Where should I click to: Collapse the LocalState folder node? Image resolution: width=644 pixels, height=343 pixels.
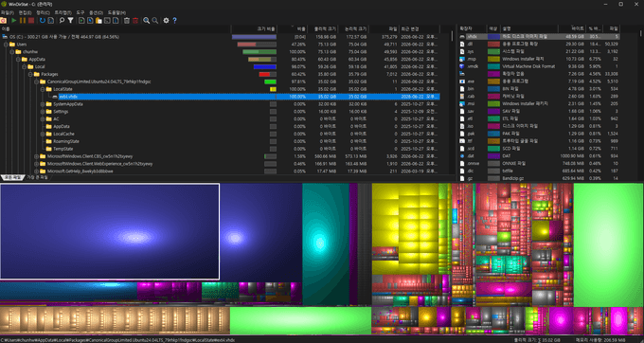coord(43,89)
